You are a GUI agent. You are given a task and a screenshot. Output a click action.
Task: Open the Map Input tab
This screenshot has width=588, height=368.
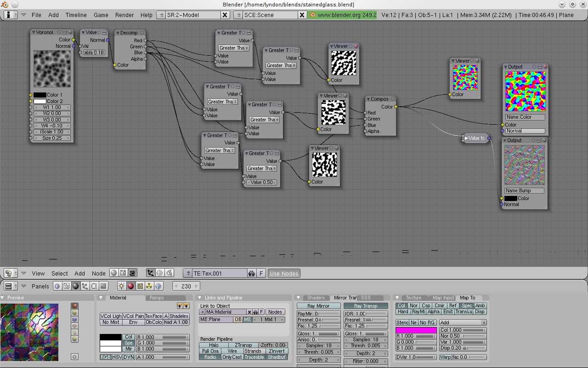click(443, 297)
